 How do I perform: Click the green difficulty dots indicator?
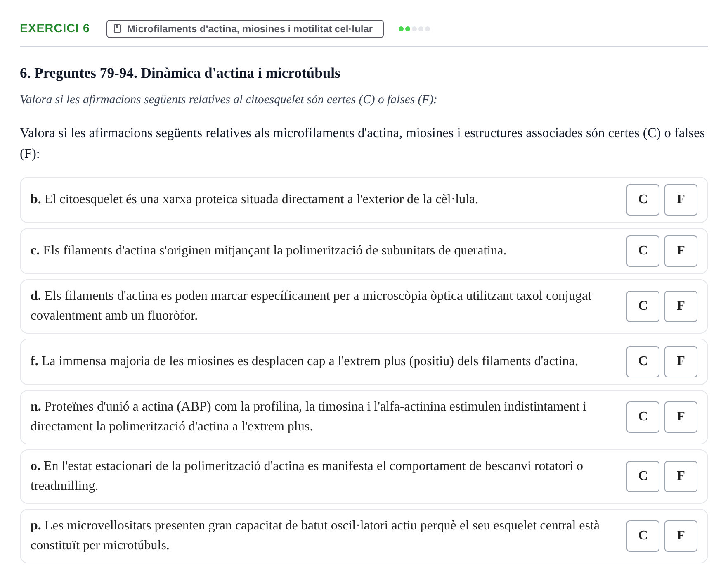coord(414,29)
